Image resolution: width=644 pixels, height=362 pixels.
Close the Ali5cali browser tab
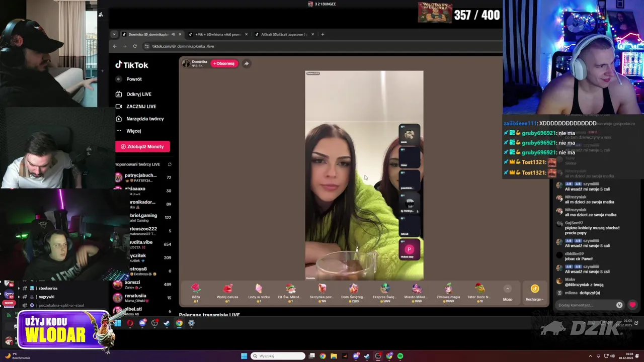(x=312, y=34)
